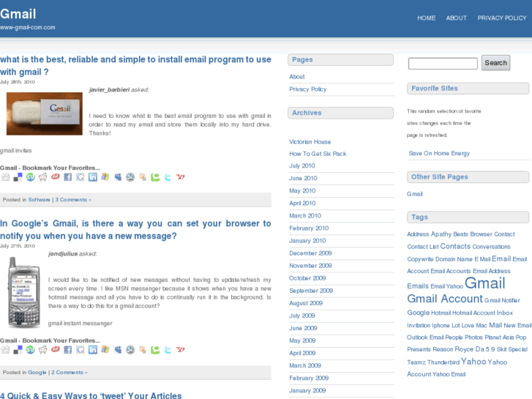Open the September 2009 archive
The height and width of the screenshot is (399, 532).
click(x=311, y=291)
